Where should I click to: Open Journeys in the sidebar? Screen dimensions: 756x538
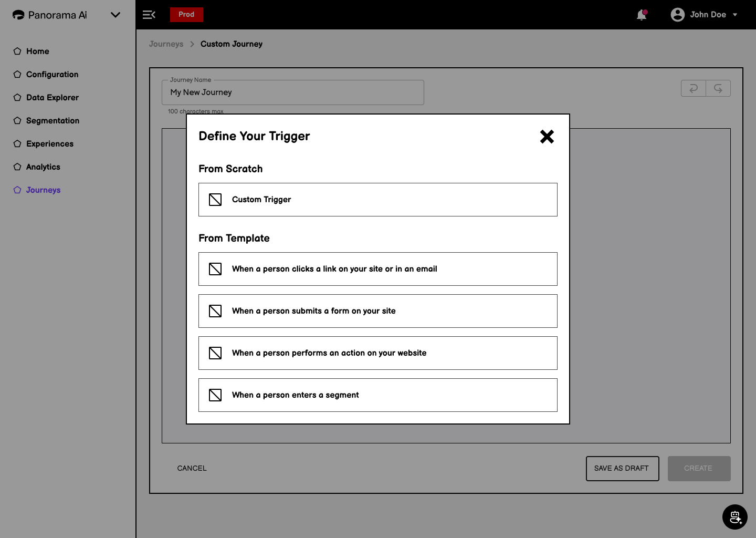pyautogui.click(x=44, y=190)
